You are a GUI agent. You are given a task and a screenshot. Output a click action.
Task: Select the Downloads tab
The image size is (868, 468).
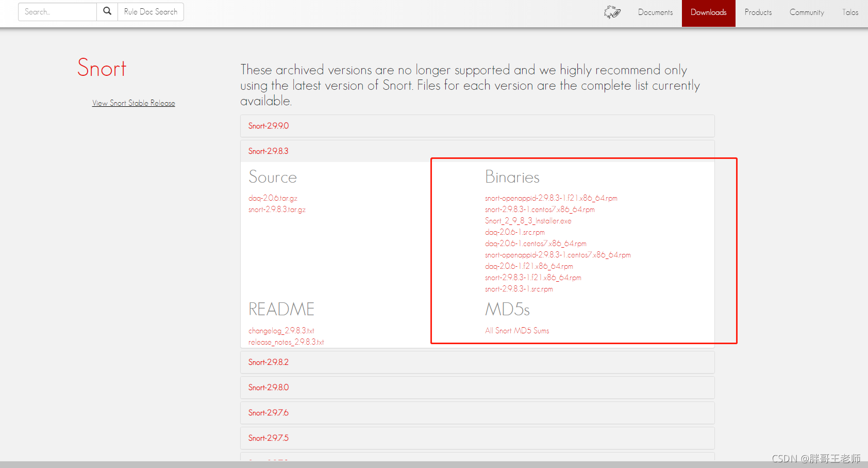tap(708, 12)
